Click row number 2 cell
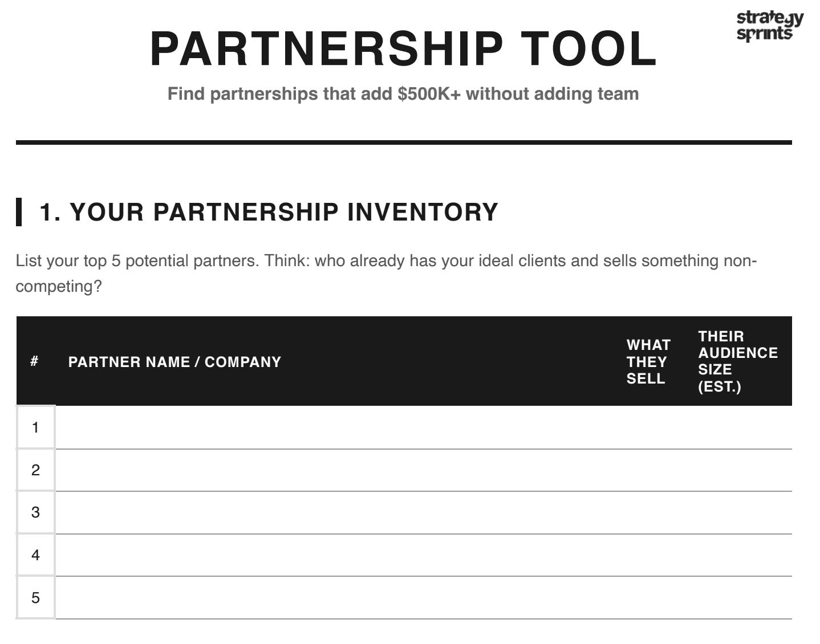This screenshot has height=644, width=820. [35, 470]
